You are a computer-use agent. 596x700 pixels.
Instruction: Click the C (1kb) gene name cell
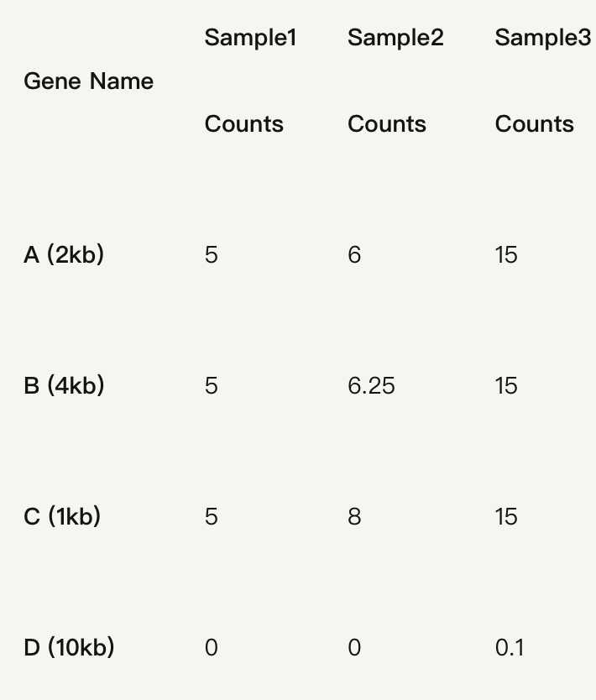[x=62, y=516]
